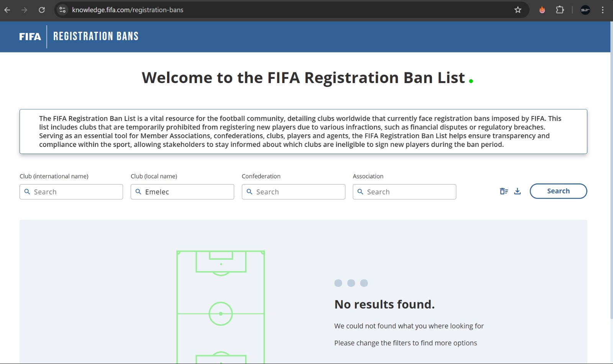Clear the filters with the clear-list icon
613x364 pixels.
click(x=504, y=191)
